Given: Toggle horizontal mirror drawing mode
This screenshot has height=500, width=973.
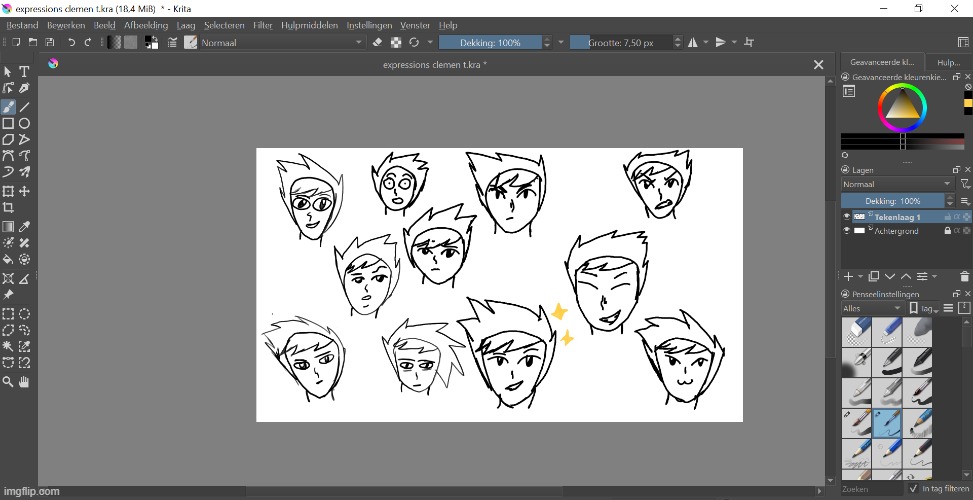Looking at the screenshot, I should coord(693,42).
